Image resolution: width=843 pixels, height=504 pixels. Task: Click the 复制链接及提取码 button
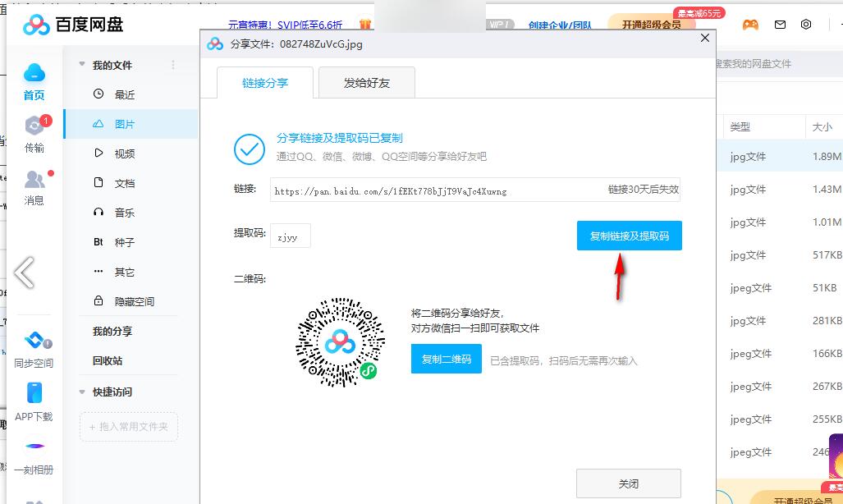pos(629,236)
